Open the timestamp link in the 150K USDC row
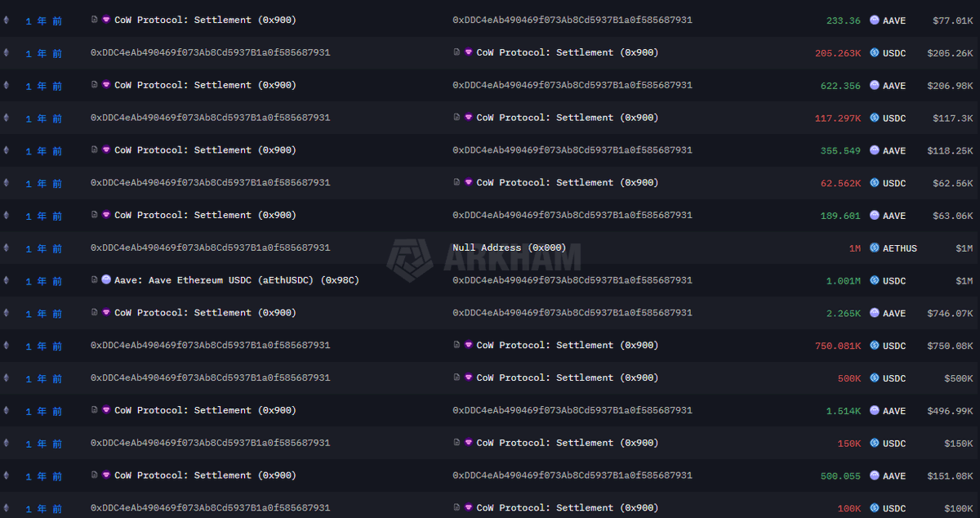This screenshot has width=980, height=518. click(44, 444)
